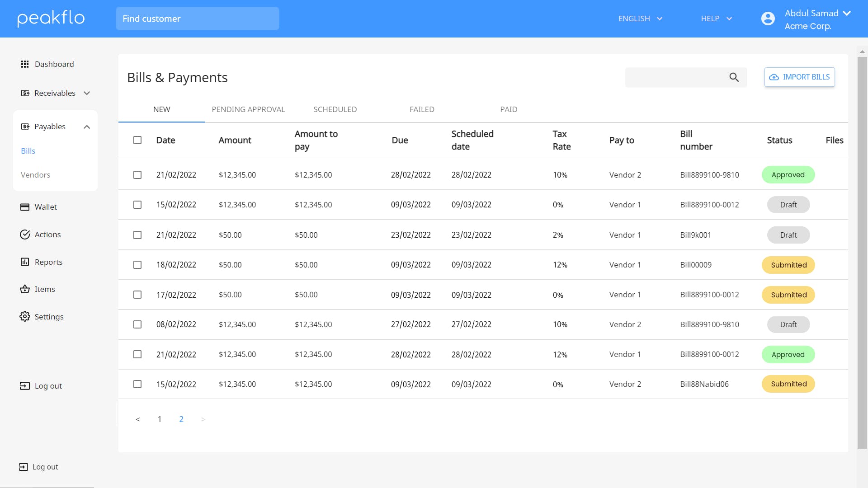The image size is (868, 488).
Task: Click the Dashboard grid icon
Action: [25, 64]
